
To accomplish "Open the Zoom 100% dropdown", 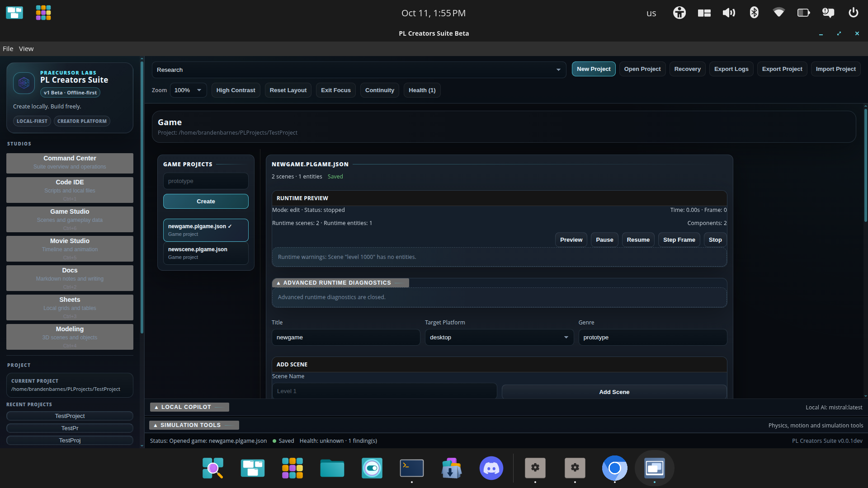I will (189, 90).
